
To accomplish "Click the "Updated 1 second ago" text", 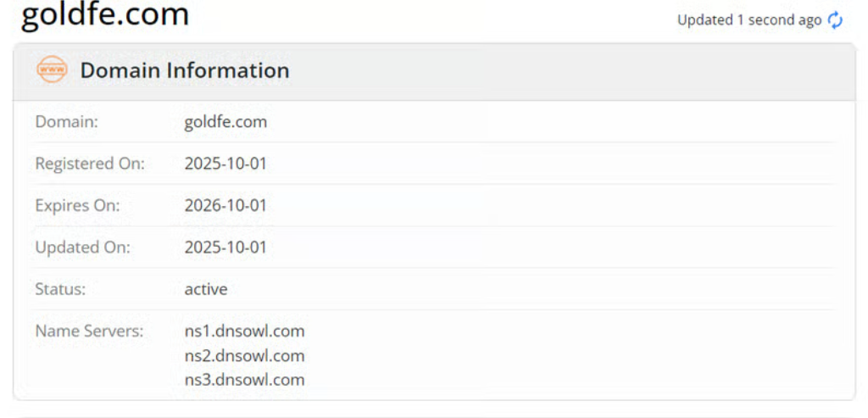I will pyautogui.click(x=748, y=20).
